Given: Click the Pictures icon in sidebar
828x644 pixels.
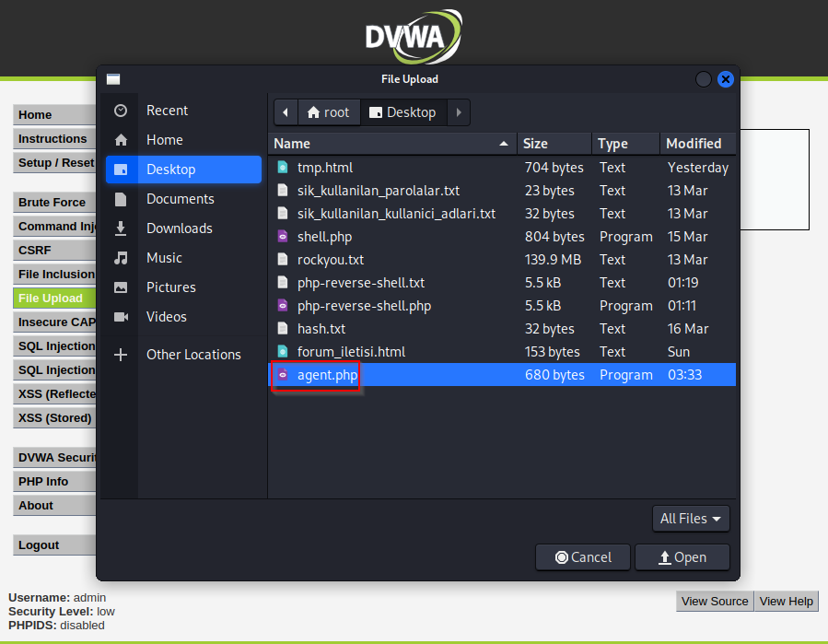Looking at the screenshot, I should (121, 287).
